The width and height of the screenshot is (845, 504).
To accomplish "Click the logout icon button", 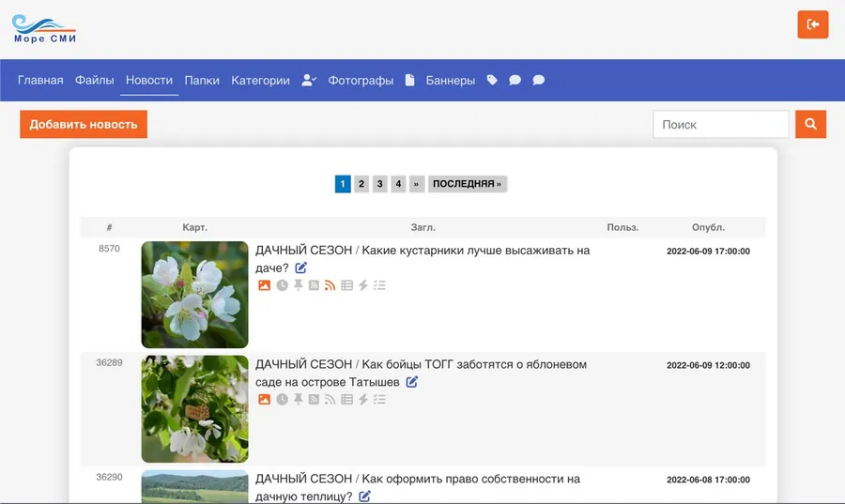I will (x=813, y=24).
